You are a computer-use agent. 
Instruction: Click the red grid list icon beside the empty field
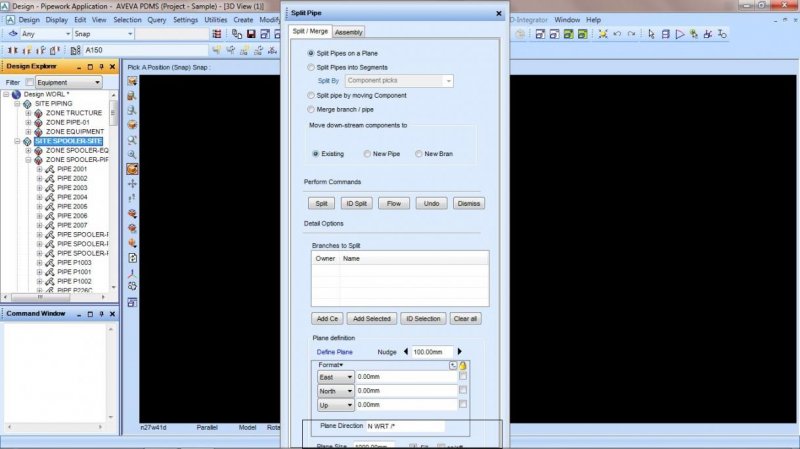217,34
